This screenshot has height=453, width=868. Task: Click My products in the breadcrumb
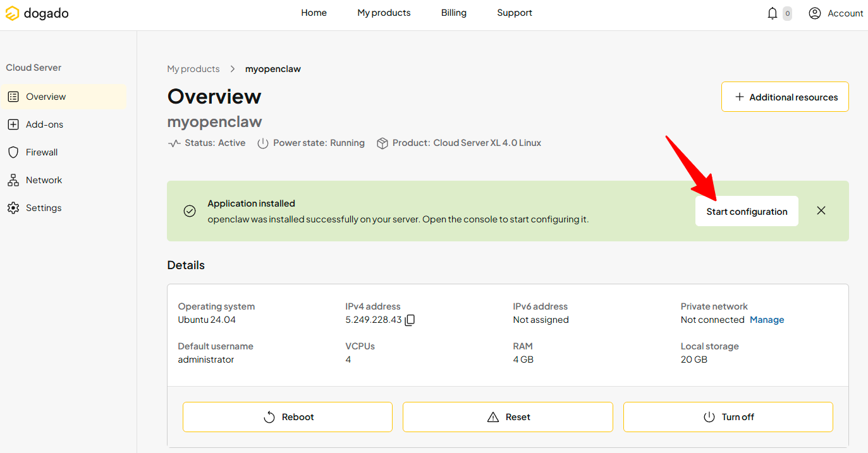coord(193,69)
